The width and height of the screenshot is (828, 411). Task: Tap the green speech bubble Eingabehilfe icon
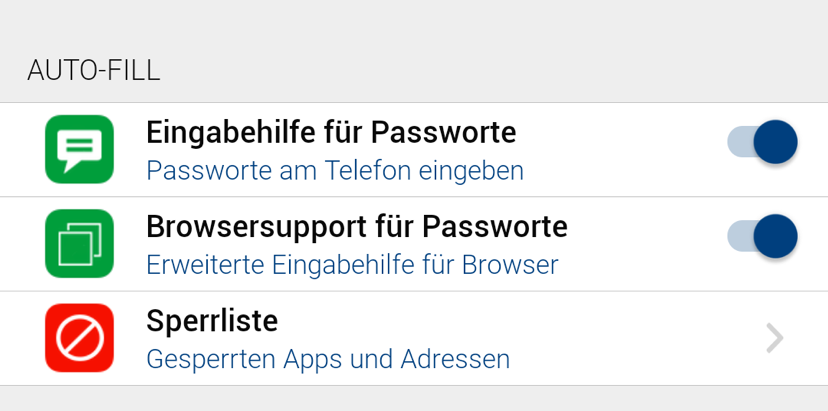[x=80, y=150]
